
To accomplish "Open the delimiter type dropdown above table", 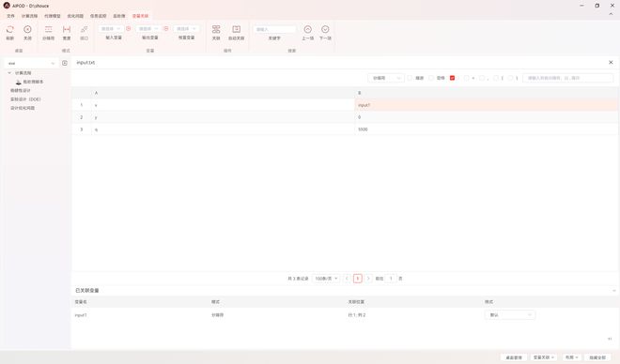I will 386,78.
